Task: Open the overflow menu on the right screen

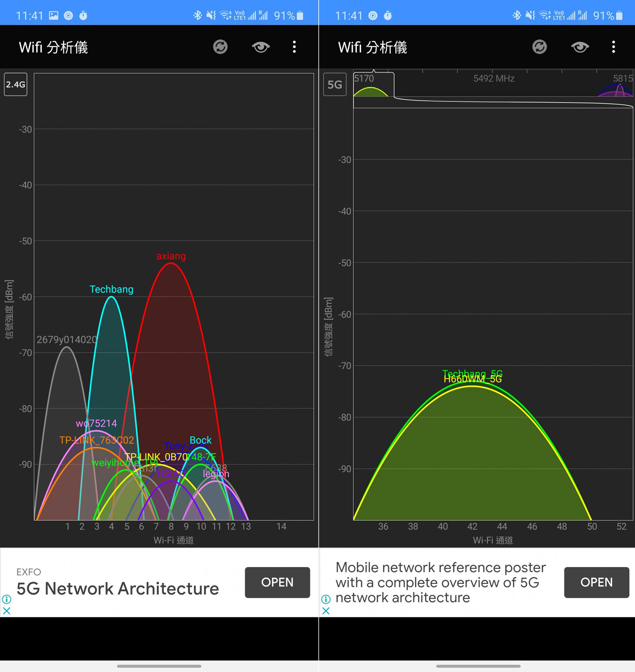Action: coord(613,47)
